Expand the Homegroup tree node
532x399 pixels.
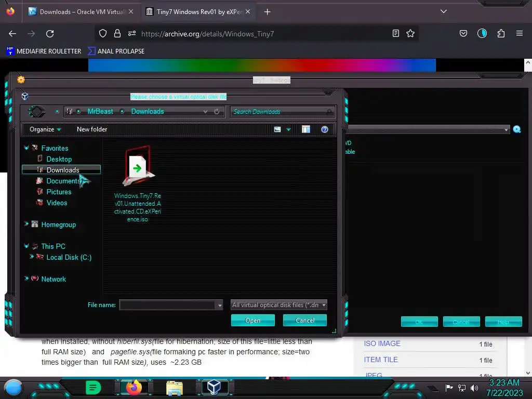26,224
